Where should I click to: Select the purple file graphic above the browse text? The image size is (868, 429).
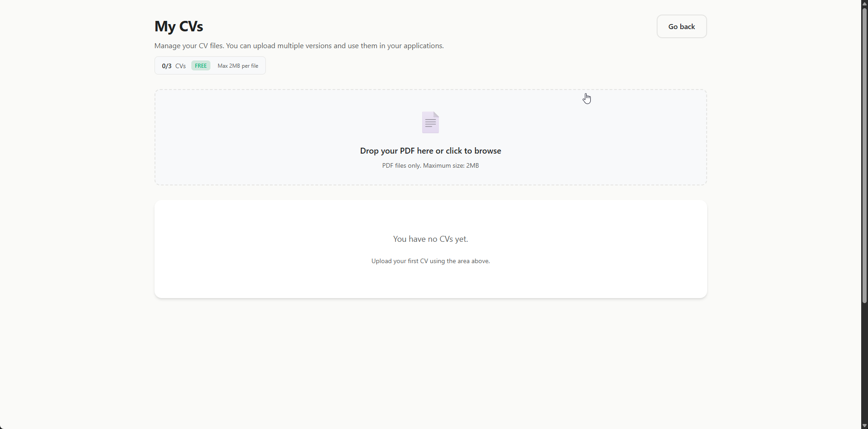[x=430, y=122]
